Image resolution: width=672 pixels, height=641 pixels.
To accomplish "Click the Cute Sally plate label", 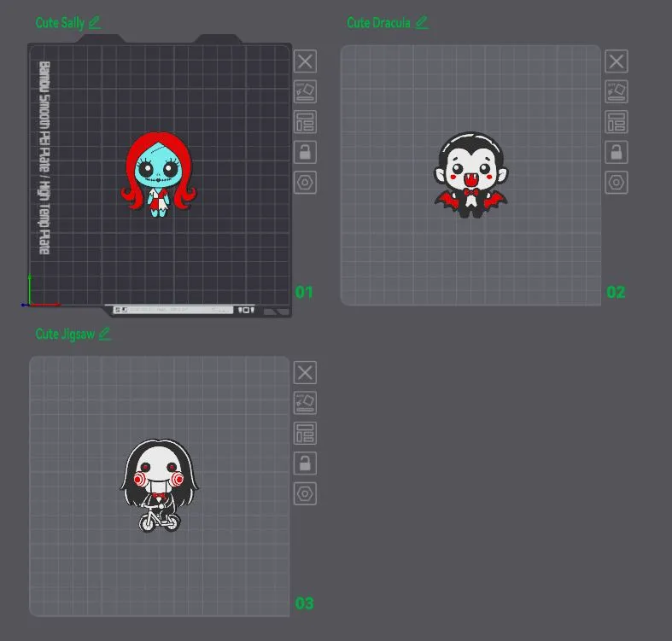I will [x=60, y=23].
